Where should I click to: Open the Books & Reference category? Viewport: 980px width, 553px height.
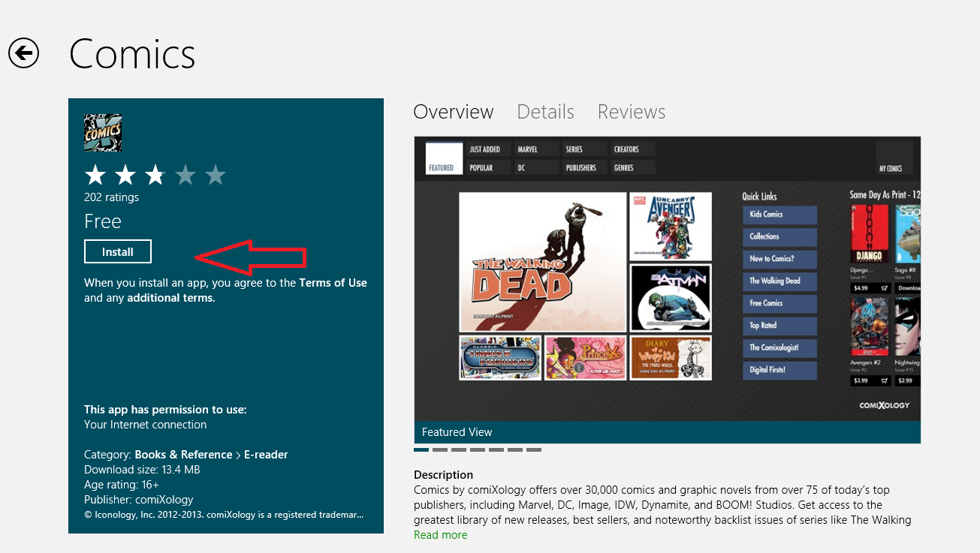click(x=183, y=455)
